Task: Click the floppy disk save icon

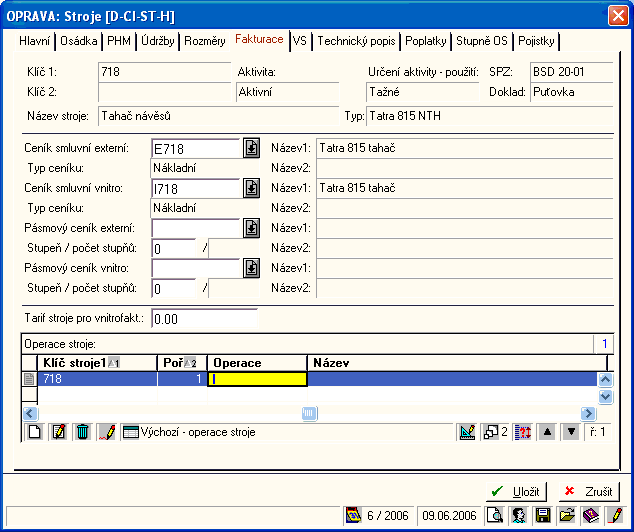Action: [x=543, y=515]
